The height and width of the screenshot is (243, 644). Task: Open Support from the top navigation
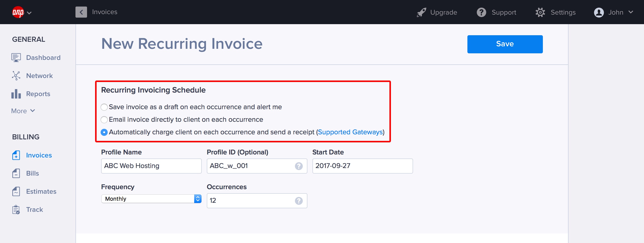(496, 12)
